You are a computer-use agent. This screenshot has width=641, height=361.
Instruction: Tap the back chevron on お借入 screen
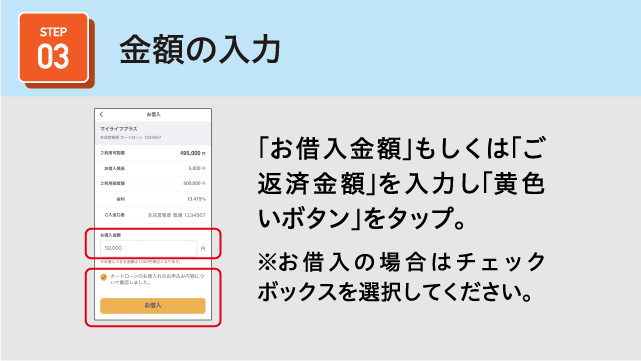(x=101, y=114)
